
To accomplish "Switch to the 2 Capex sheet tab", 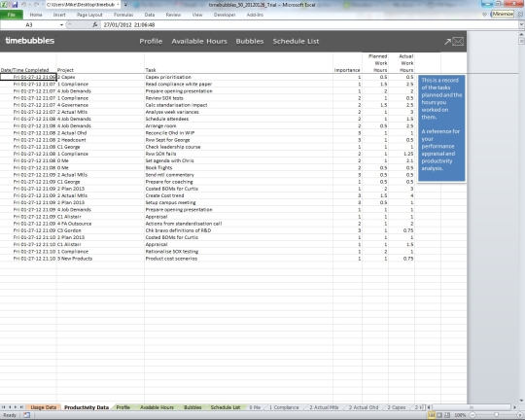I will click(x=396, y=407).
